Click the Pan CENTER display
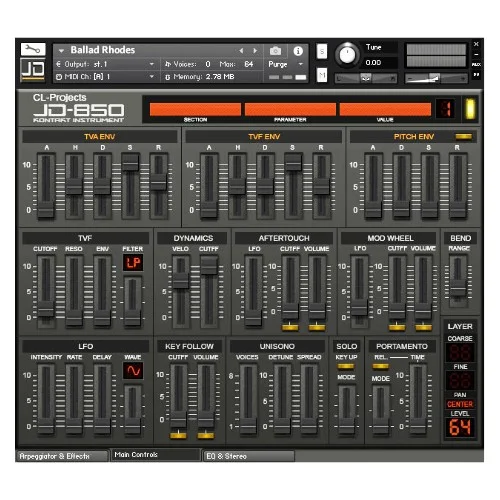The image size is (500, 500). tap(460, 404)
